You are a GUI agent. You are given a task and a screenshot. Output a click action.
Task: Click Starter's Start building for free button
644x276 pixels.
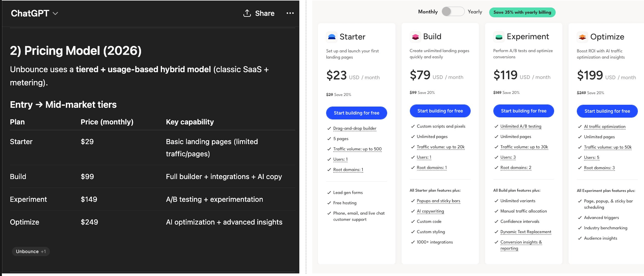(x=356, y=113)
